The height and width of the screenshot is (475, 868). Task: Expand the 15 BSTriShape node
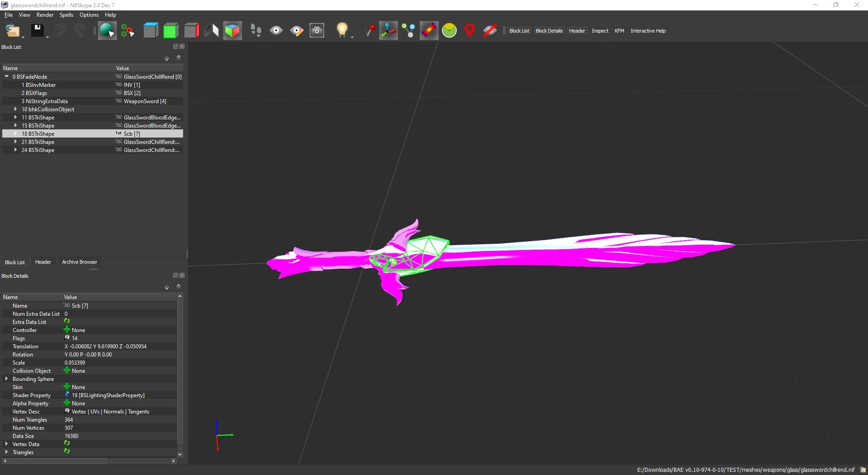coord(16,125)
